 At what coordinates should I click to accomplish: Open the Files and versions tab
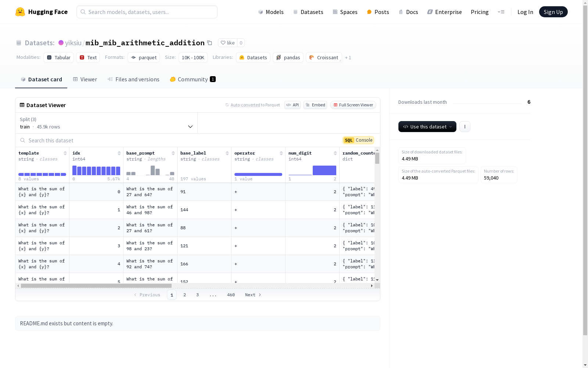pos(133,79)
